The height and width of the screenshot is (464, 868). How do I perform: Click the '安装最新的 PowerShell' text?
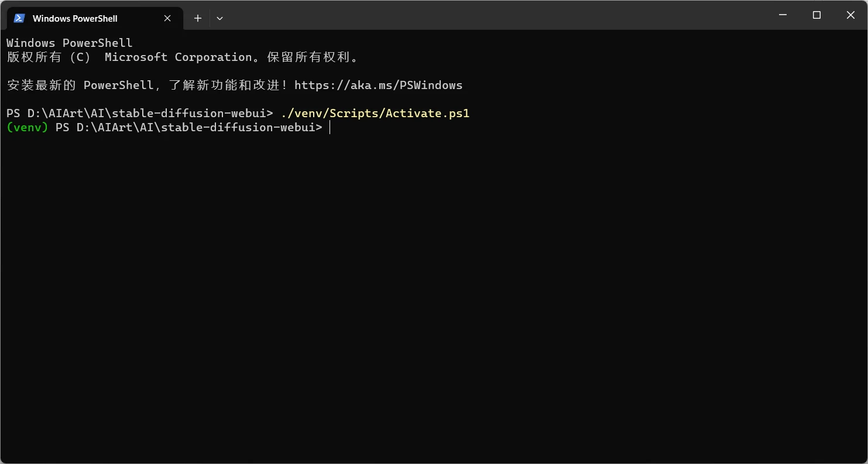80,86
